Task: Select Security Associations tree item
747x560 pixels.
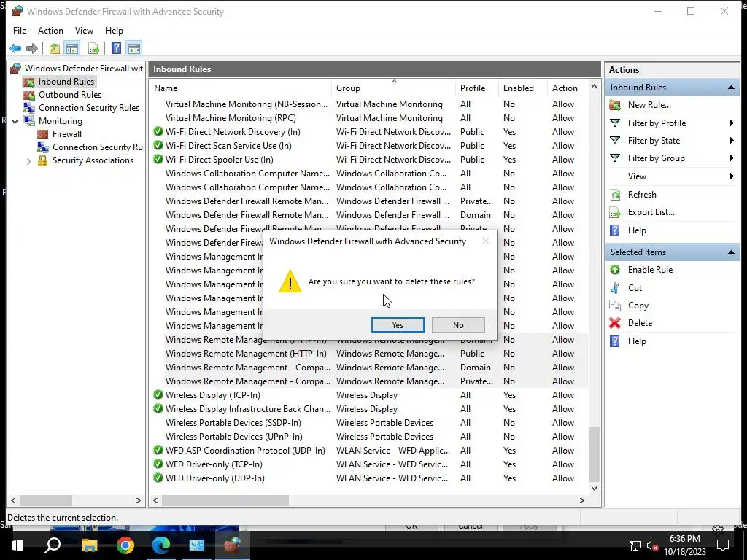Action: pos(93,160)
